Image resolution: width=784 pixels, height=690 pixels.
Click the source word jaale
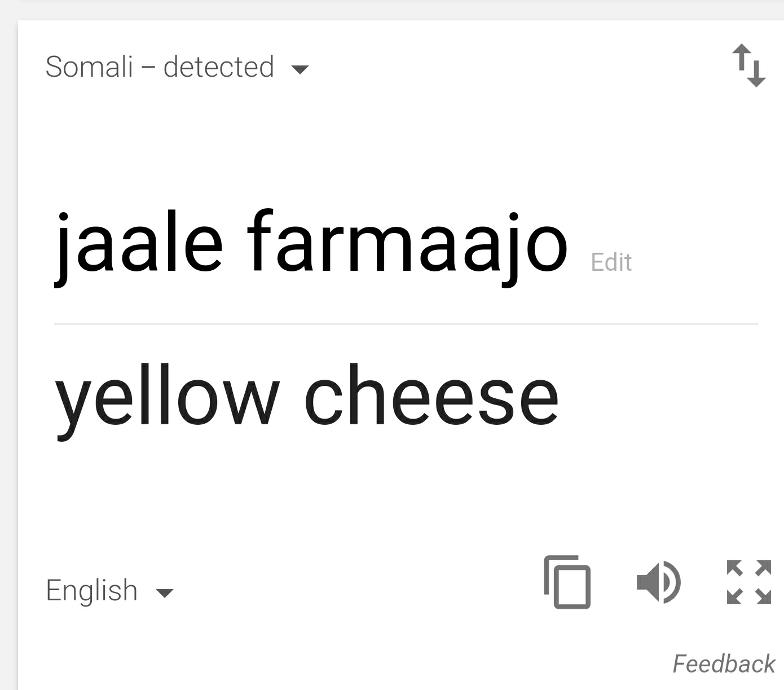(x=139, y=247)
